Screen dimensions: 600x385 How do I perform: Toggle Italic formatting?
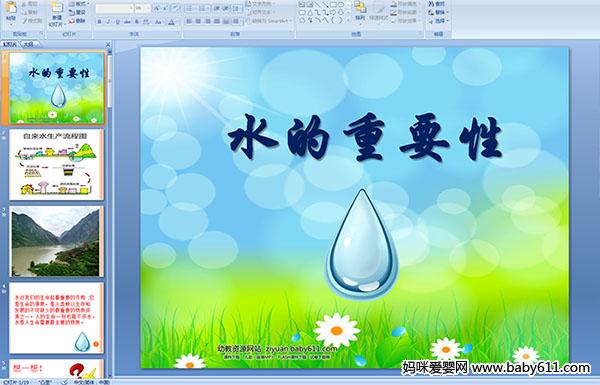[108, 22]
